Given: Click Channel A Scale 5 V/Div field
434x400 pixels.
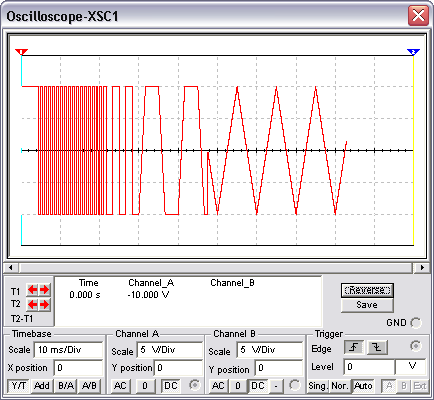Looking at the screenshot, I should (170, 350).
